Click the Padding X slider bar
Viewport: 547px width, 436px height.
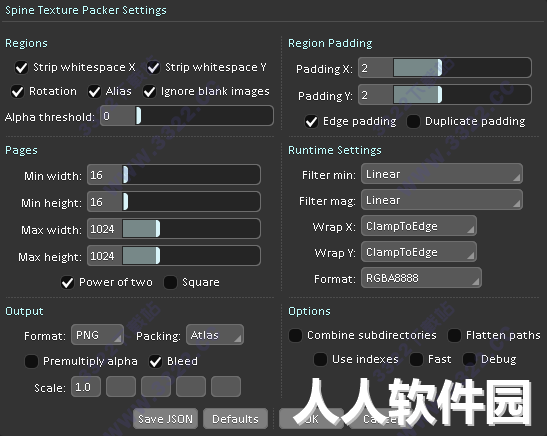point(462,68)
